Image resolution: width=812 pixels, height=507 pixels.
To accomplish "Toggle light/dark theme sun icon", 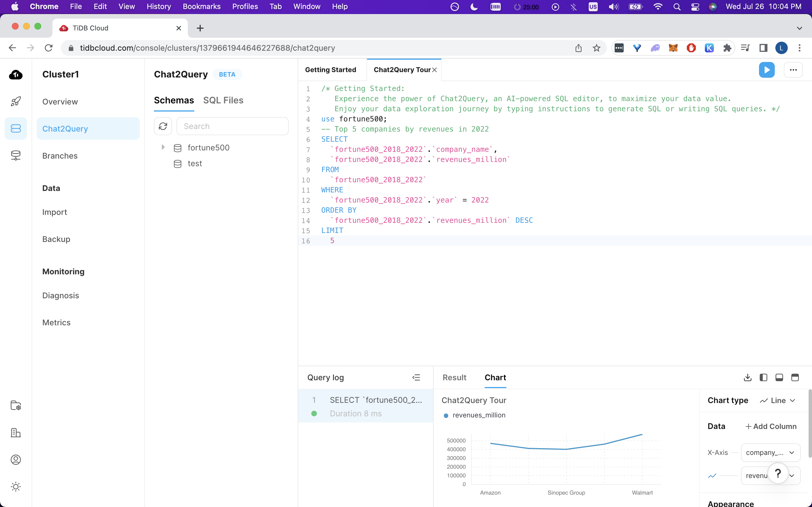I will coord(16,486).
